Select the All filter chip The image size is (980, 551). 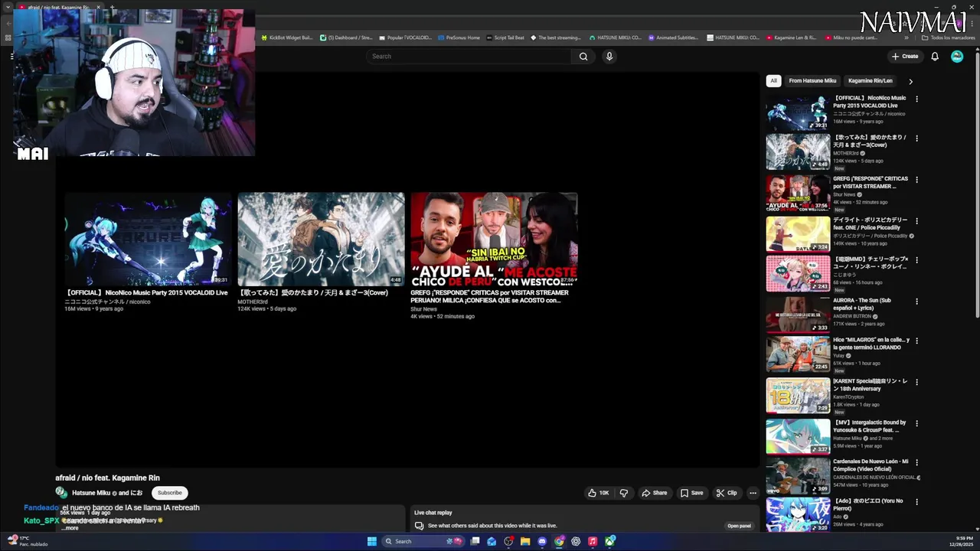(x=773, y=80)
